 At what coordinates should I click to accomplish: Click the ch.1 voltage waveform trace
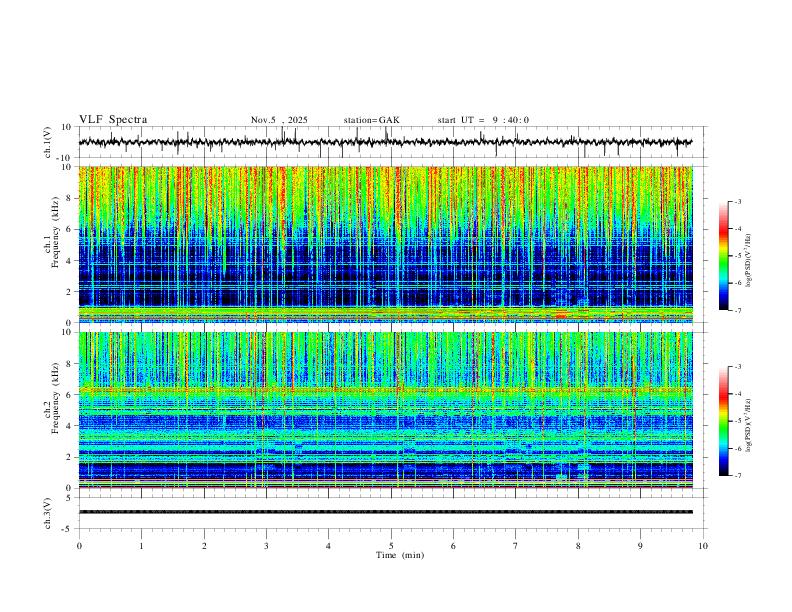click(x=385, y=142)
